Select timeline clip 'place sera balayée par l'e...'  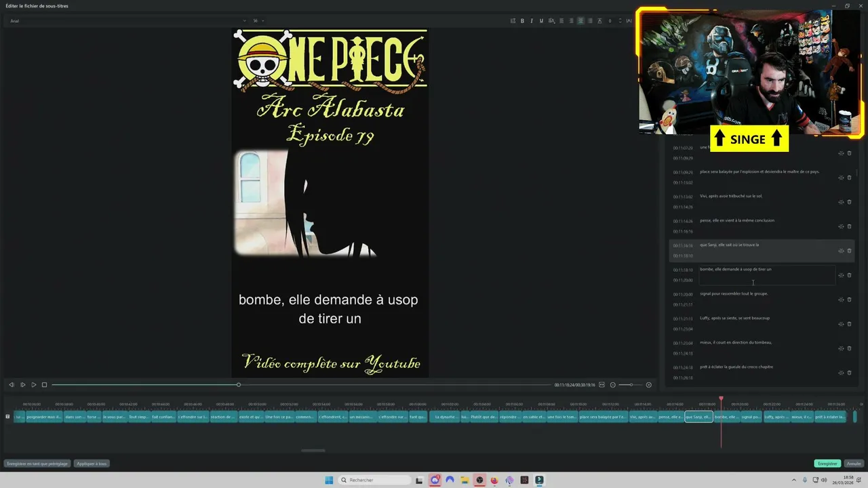604,417
